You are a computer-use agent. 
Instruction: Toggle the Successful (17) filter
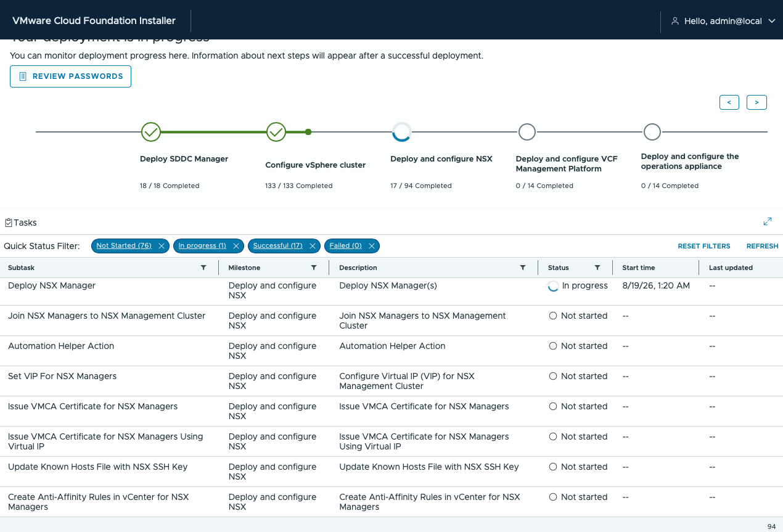[277, 245]
